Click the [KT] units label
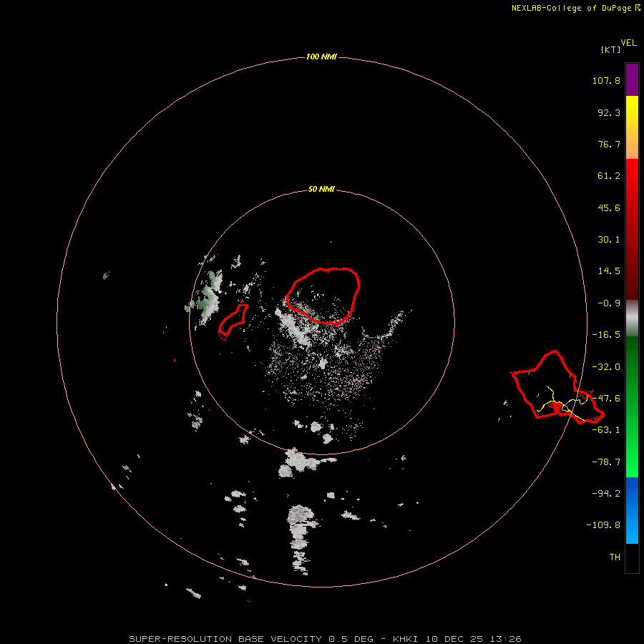 [611, 49]
